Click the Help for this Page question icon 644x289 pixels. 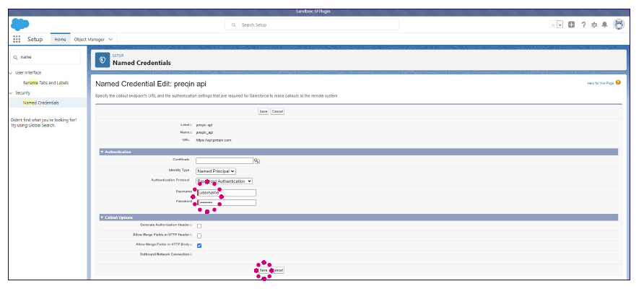pyautogui.click(x=618, y=82)
